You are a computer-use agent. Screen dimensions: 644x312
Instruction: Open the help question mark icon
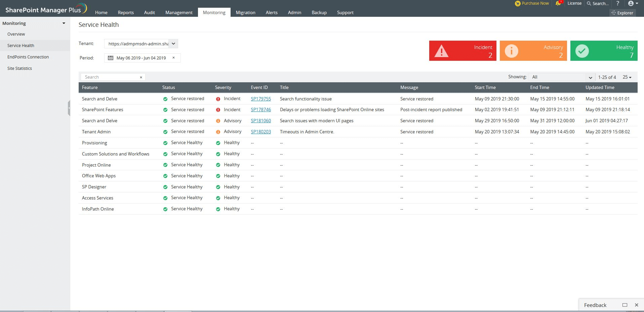617,3
